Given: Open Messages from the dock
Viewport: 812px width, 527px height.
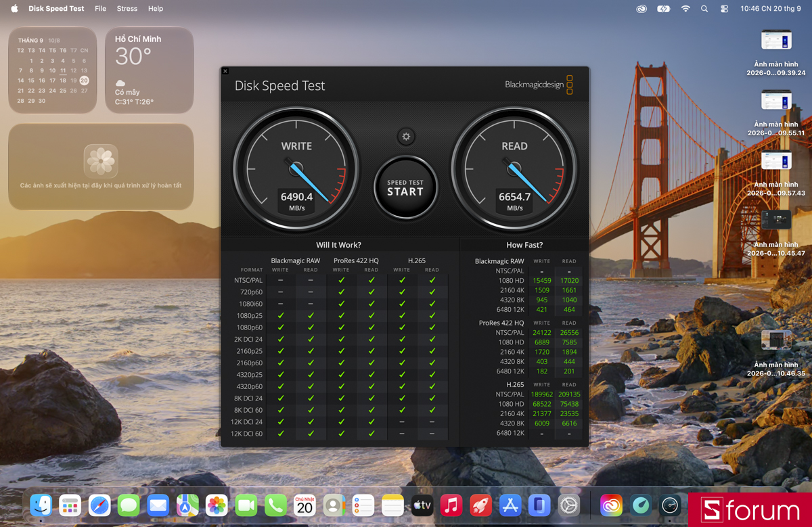Looking at the screenshot, I should [129, 505].
